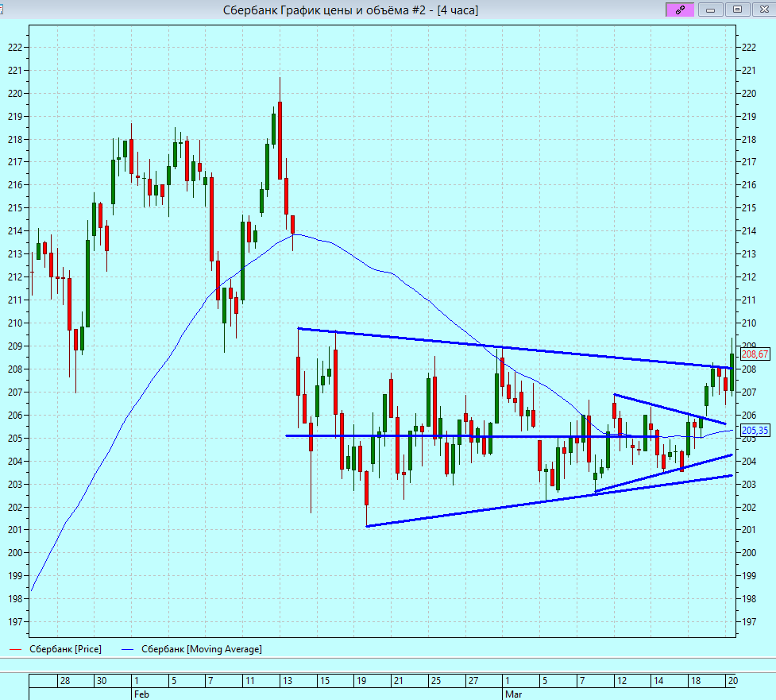Click the 197 value on left price axis
Viewport: 776px width, 700px height.
pyautogui.click(x=15, y=622)
